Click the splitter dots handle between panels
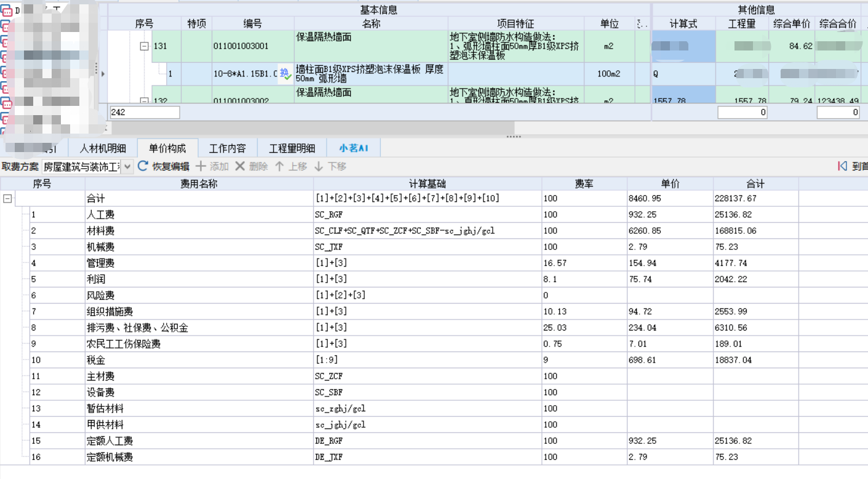This screenshot has height=479, width=868. tap(514, 137)
